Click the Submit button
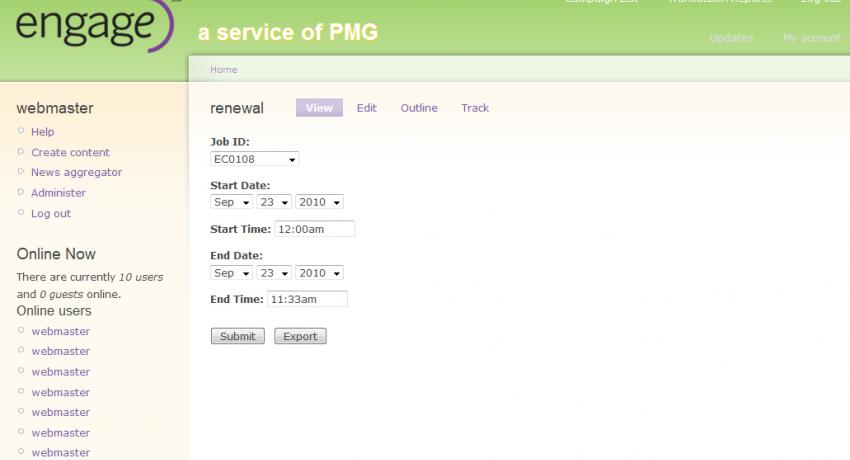Viewport: 850px width, 460px height. coord(237,336)
